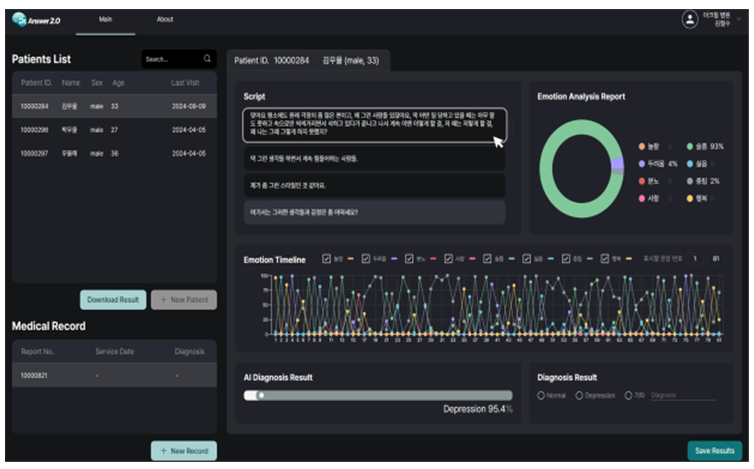Click the green legend dot showing 93%
The width and height of the screenshot is (754, 469).
(690, 146)
